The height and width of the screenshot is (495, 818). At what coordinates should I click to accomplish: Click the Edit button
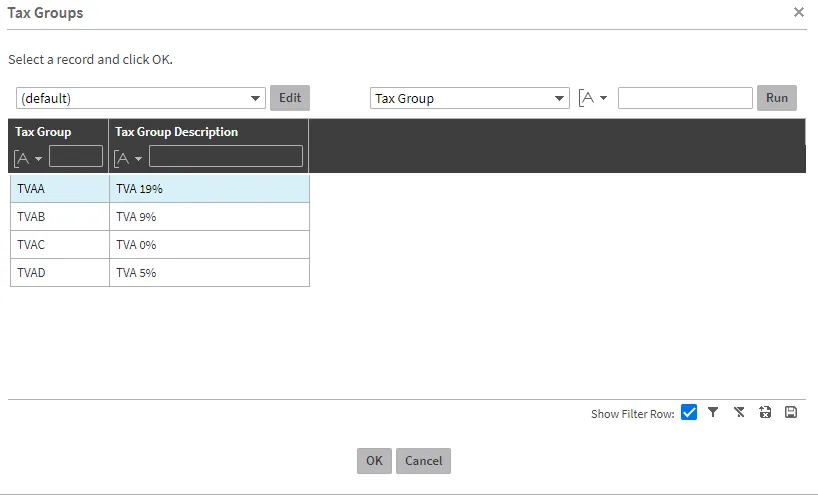(290, 98)
